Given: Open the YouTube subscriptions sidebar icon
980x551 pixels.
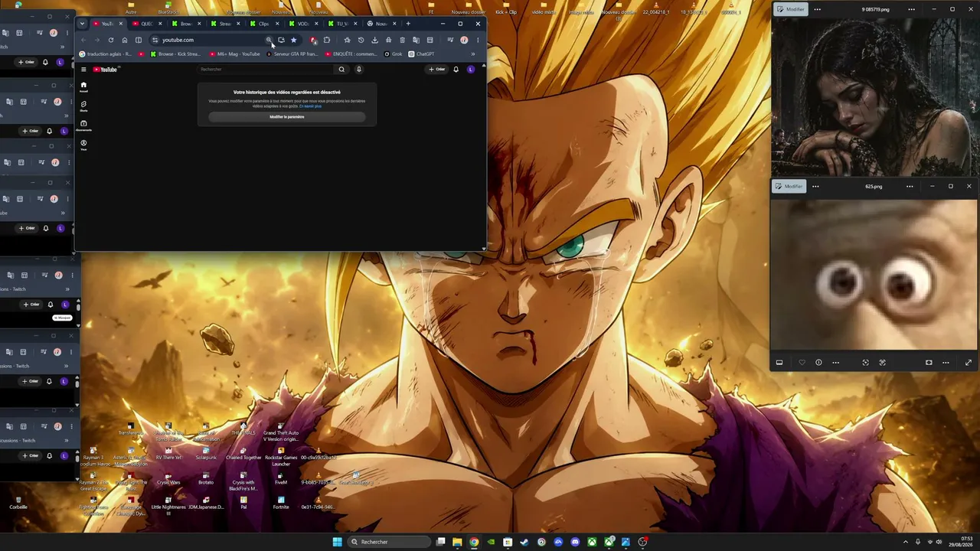Looking at the screenshot, I should pos(83,125).
